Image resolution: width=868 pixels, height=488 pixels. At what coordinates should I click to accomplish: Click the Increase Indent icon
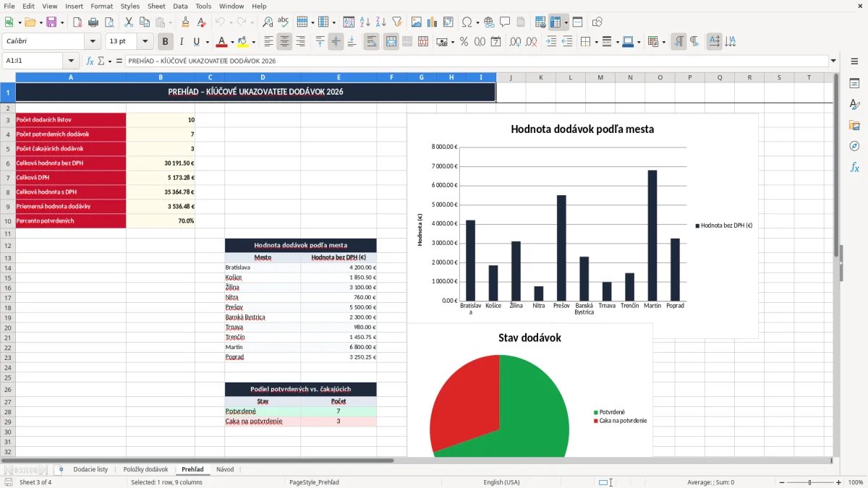coord(551,42)
